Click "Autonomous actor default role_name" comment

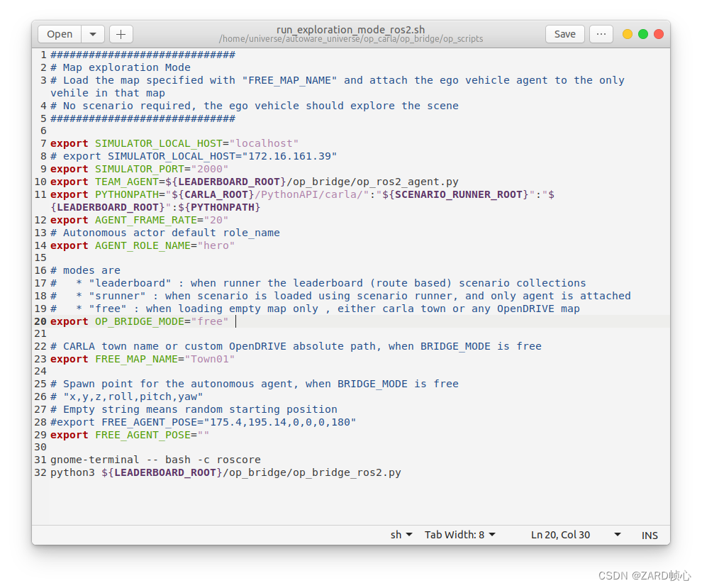pos(172,233)
